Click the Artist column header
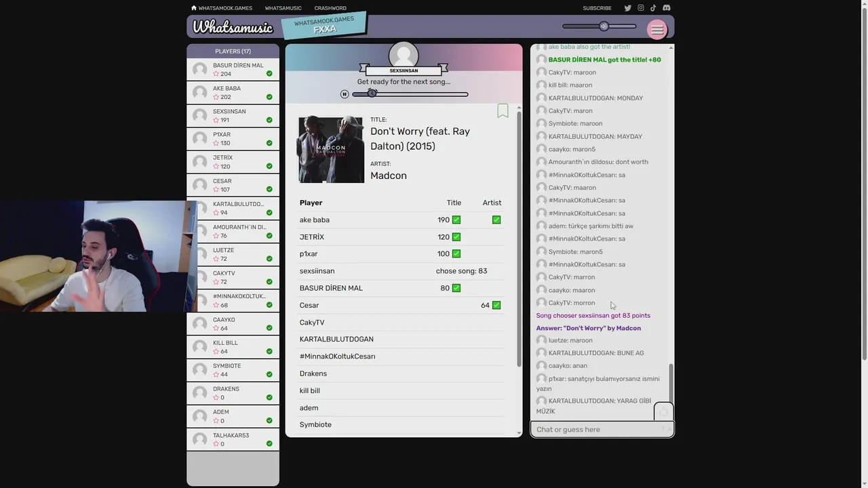 pos(492,203)
